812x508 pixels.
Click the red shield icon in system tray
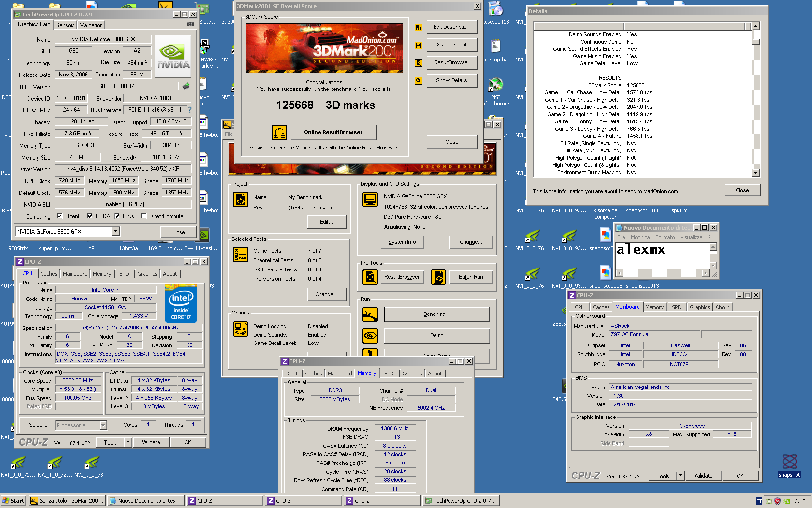(777, 501)
